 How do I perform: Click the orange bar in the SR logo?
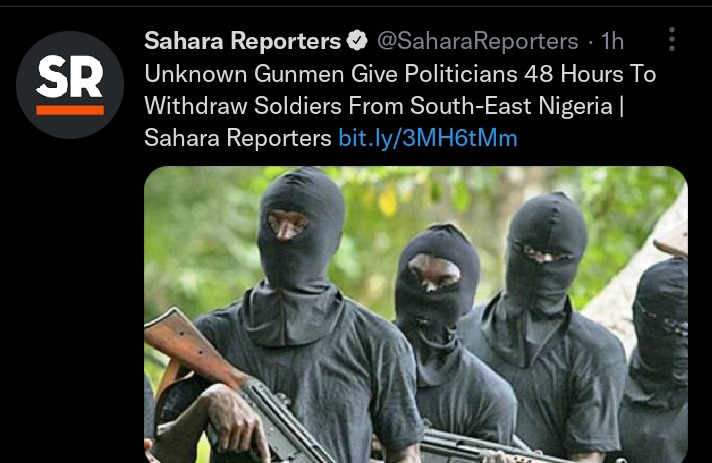click(70, 110)
